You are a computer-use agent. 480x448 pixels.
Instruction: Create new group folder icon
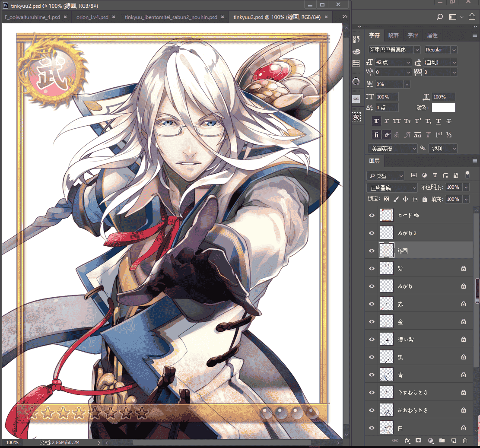[x=442, y=441]
